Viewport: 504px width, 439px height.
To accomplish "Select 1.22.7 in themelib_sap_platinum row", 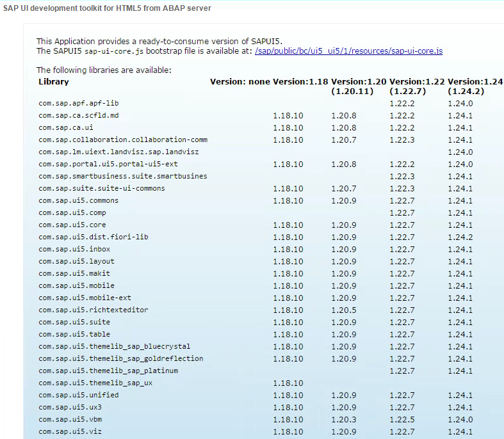I will [x=402, y=371].
